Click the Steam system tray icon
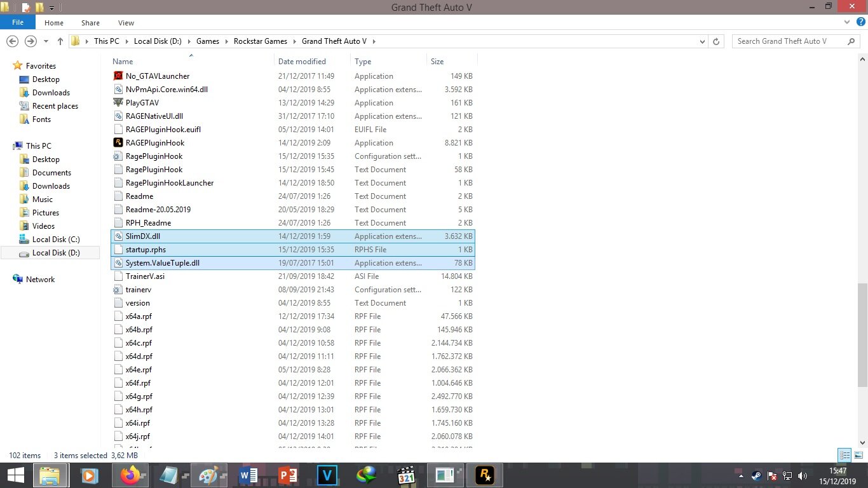Screen dimensions: 868x488 [x=756, y=475]
